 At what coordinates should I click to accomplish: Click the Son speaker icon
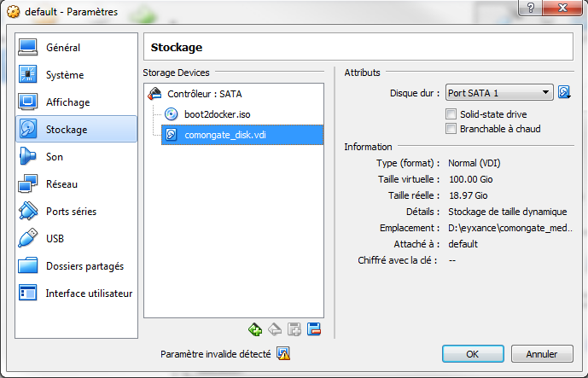(x=28, y=156)
